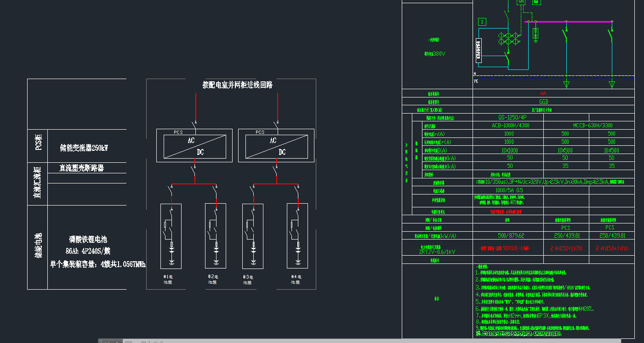Select the 500/879.62 value in the table
The image size is (644, 343).
coord(508,236)
